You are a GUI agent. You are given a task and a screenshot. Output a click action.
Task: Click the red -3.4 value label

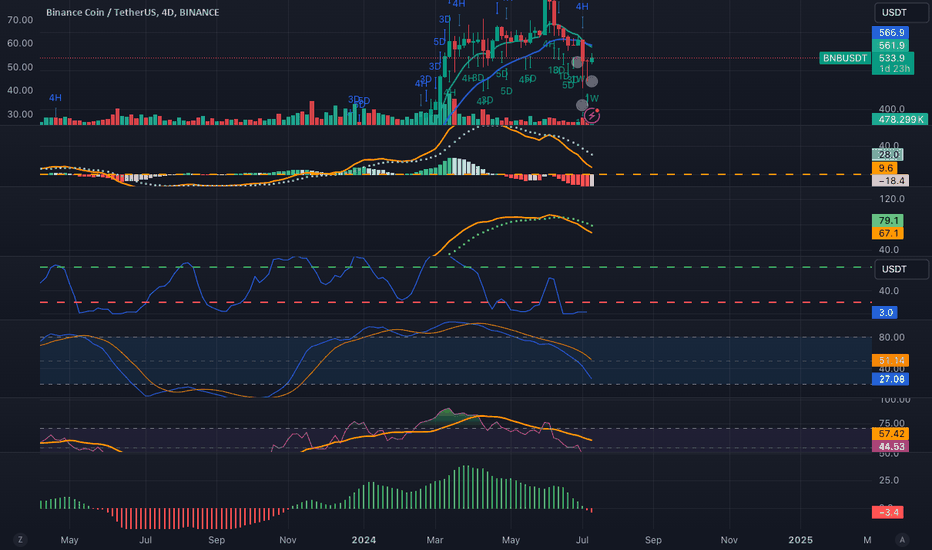coord(888,512)
